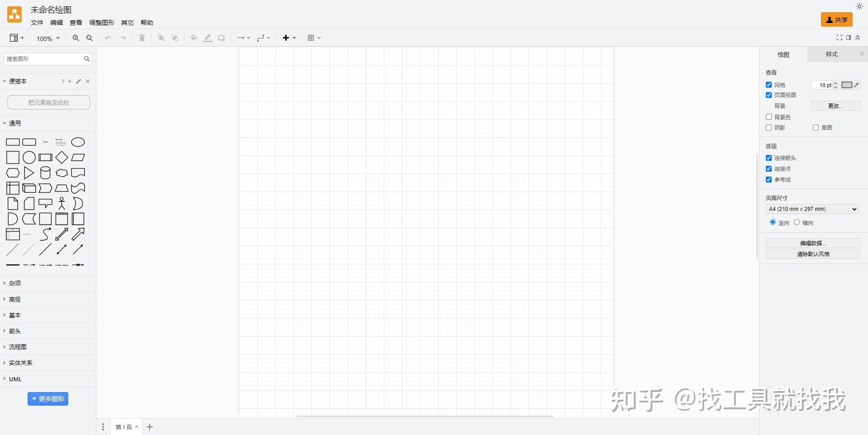Open the connection arrow style dropdown
Screen dimensions: 868x435
pos(244,38)
